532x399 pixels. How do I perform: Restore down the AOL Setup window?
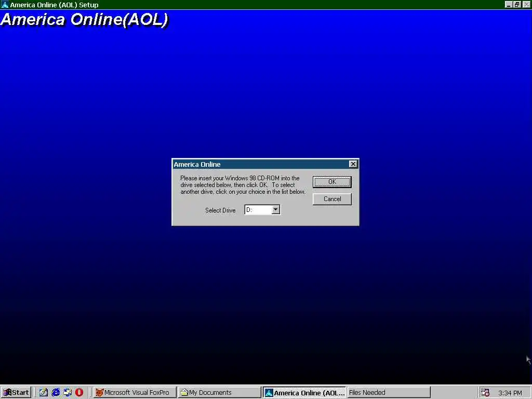[x=517, y=4]
